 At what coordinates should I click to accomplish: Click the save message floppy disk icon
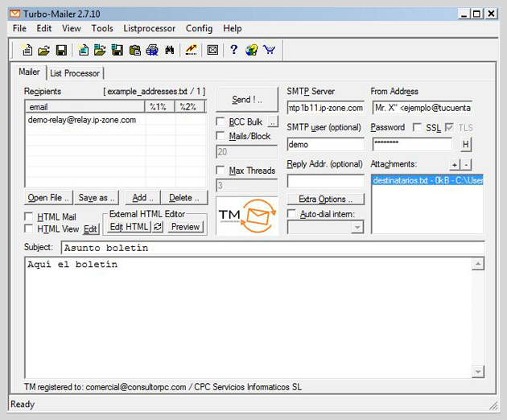[61, 50]
